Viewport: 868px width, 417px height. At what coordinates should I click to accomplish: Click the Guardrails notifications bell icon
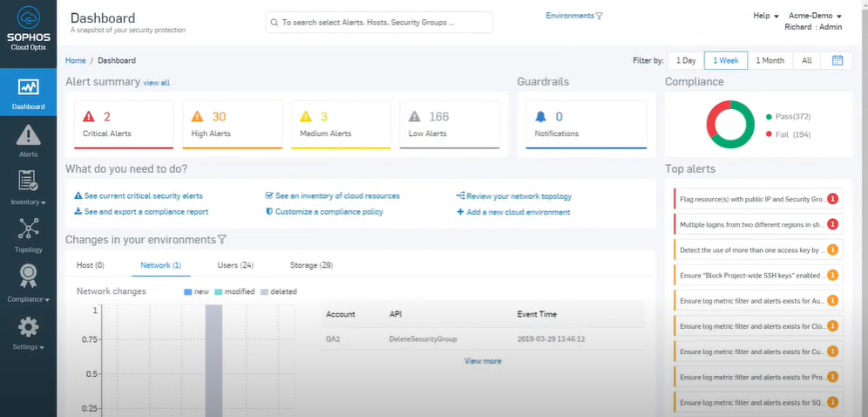pyautogui.click(x=541, y=117)
